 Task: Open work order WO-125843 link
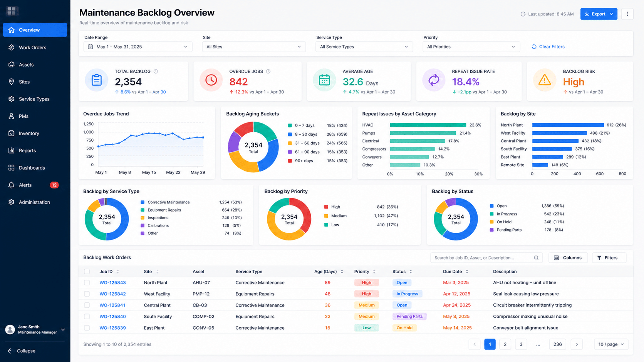[112, 282]
